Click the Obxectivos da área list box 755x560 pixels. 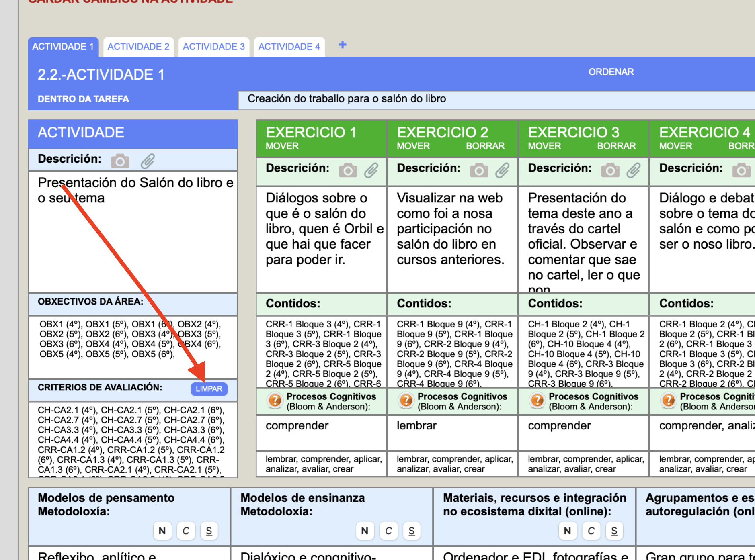pos(133,347)
